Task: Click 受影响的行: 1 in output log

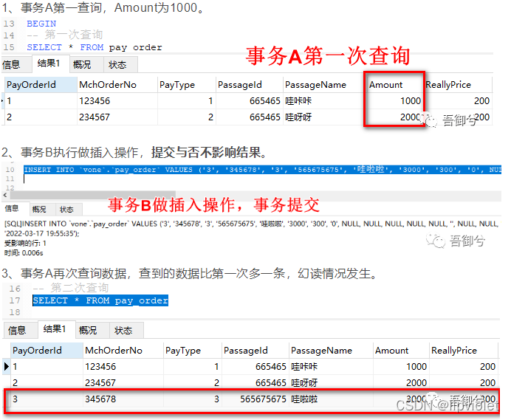Action: click(x=25, y=243)
